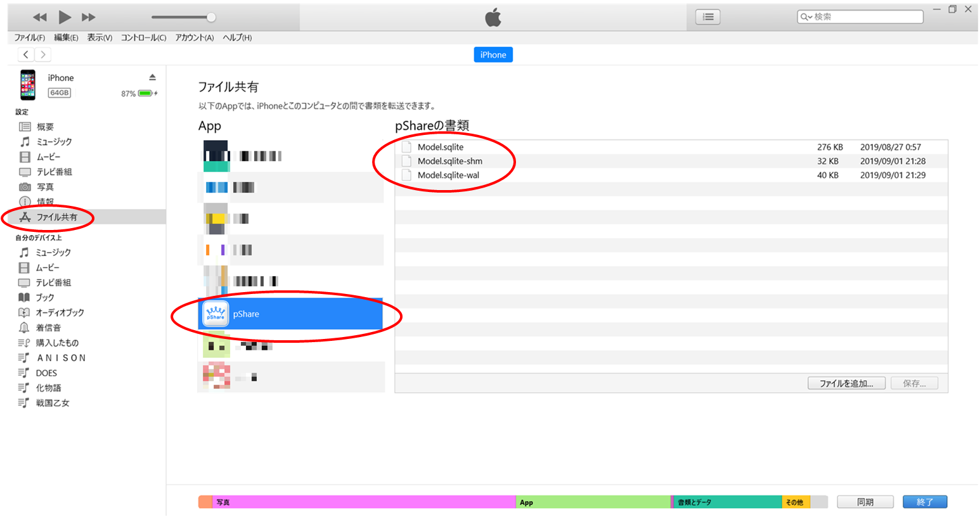Open the 編集(E) menu
Image resolution: width=980 pixels, height=517 pixels.
tap(66, 38)
